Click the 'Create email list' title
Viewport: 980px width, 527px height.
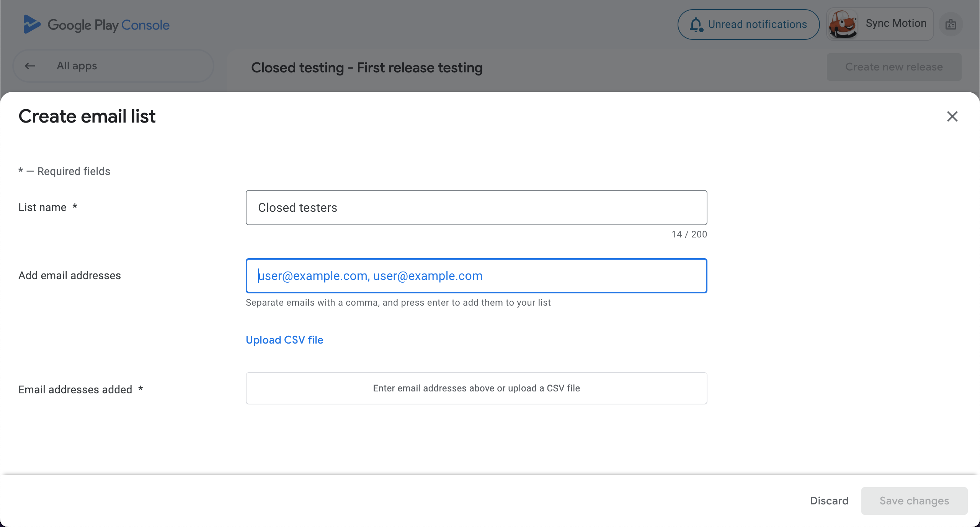[x=87, y=116]
